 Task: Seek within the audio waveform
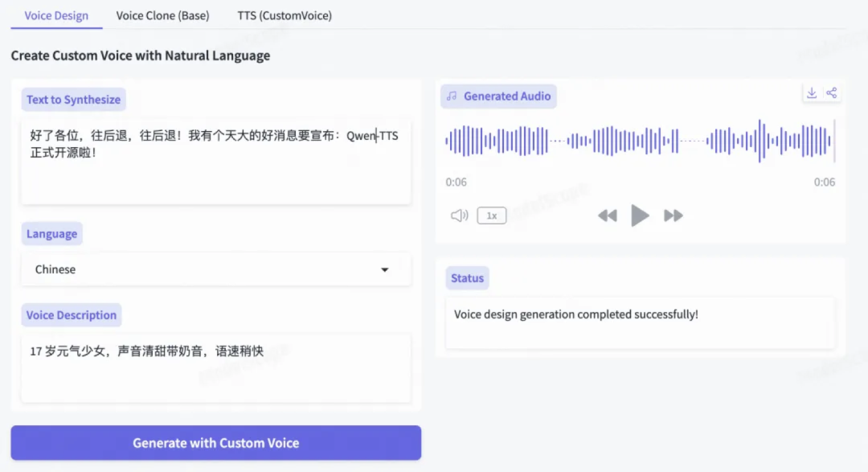pyautogui.click(x=640, y=142)
